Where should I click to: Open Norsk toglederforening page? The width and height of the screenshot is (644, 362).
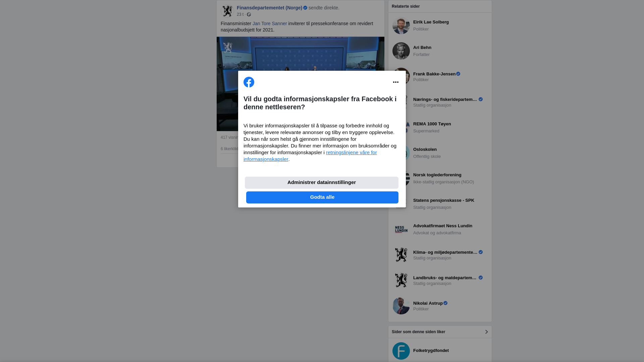437,175
